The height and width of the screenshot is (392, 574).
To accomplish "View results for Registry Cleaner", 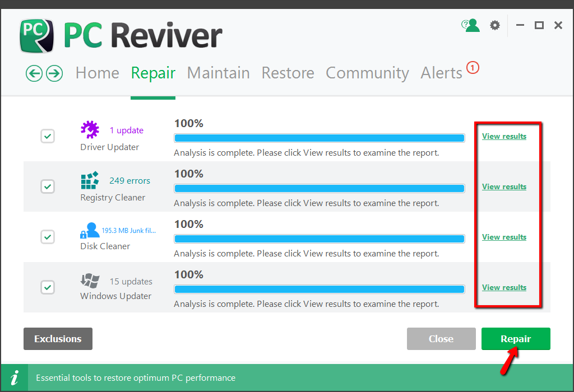I will (504, 186).
